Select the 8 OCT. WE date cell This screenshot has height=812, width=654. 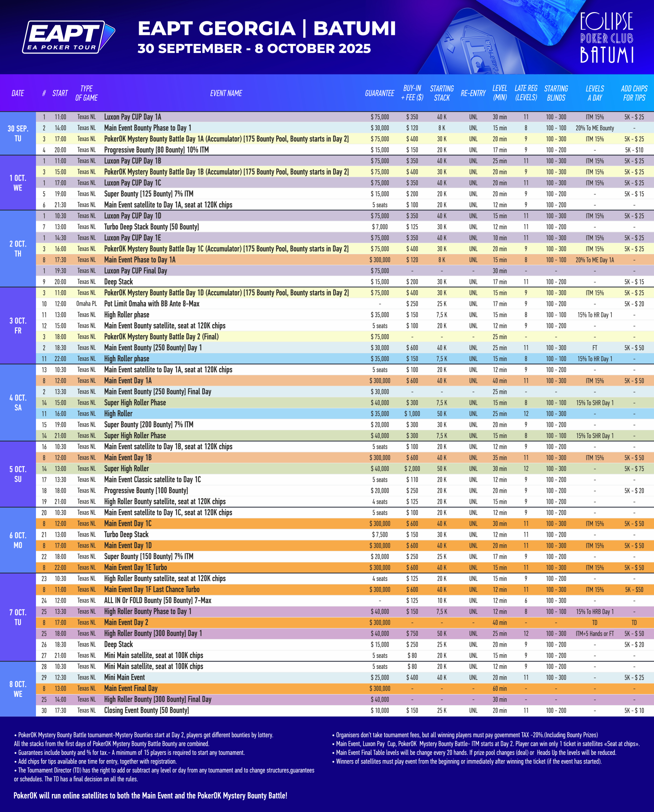(x=18, y=689)
